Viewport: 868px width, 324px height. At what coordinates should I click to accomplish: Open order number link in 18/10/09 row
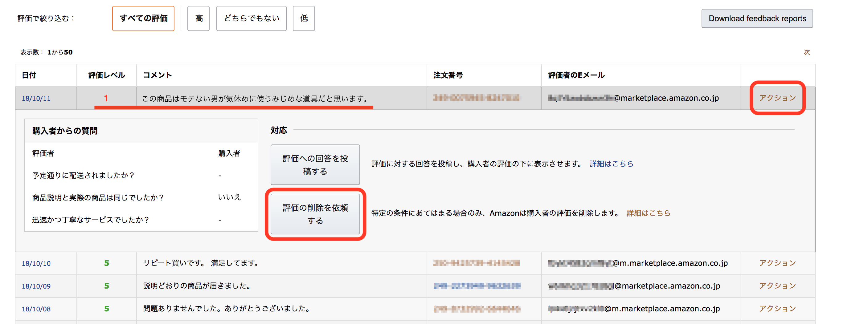point(477,286)
